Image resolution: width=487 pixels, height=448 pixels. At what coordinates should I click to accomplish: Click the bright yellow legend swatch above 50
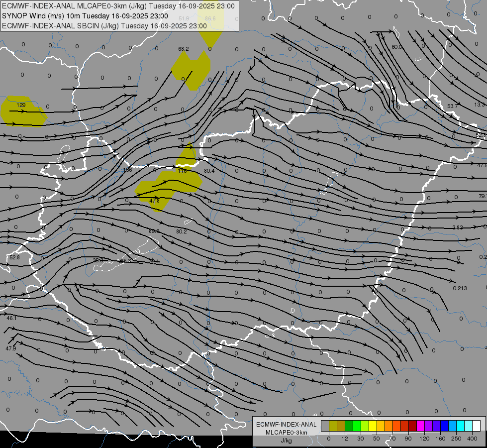point(373,426)
